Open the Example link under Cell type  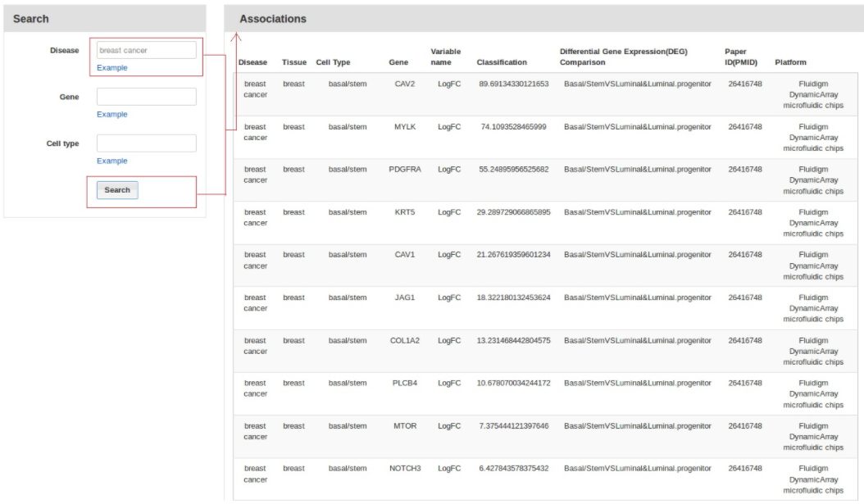pyautogui.click(x=111, y=161)
